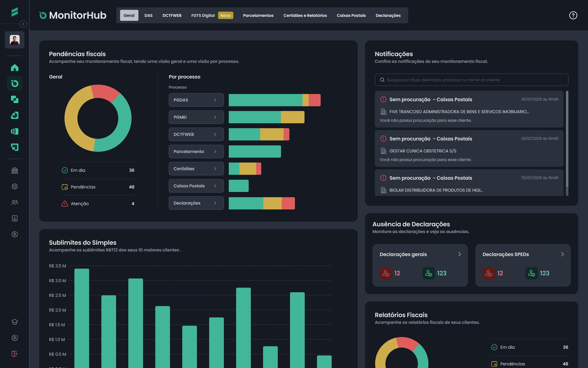Click the notifications search field

pos(472,80)
